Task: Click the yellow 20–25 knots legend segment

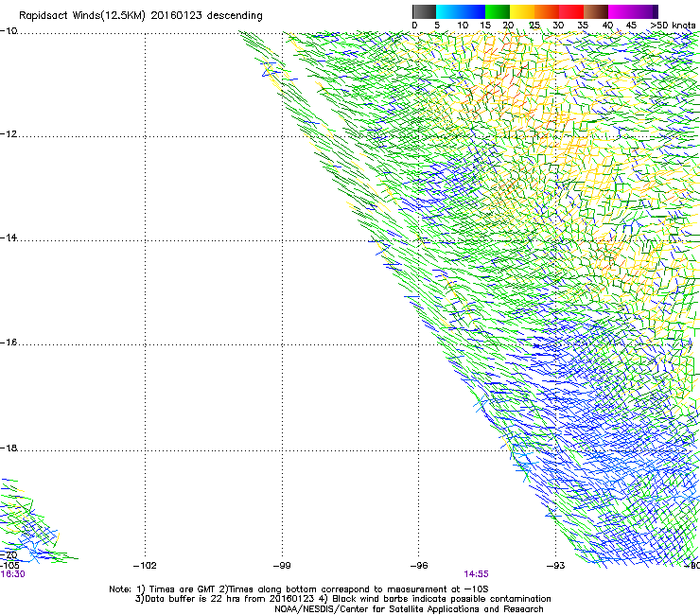Action: (x=522, y=11)
